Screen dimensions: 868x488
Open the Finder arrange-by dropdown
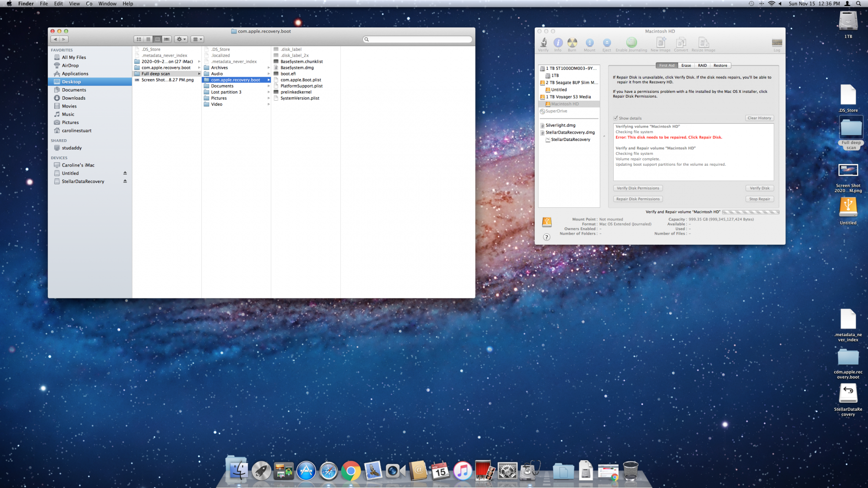[197, 39]
